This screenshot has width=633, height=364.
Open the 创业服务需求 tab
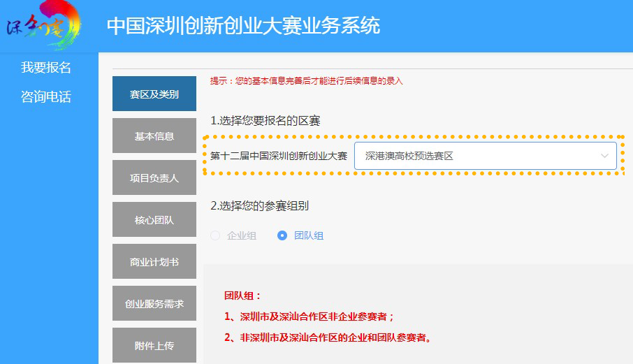[154, 303]
